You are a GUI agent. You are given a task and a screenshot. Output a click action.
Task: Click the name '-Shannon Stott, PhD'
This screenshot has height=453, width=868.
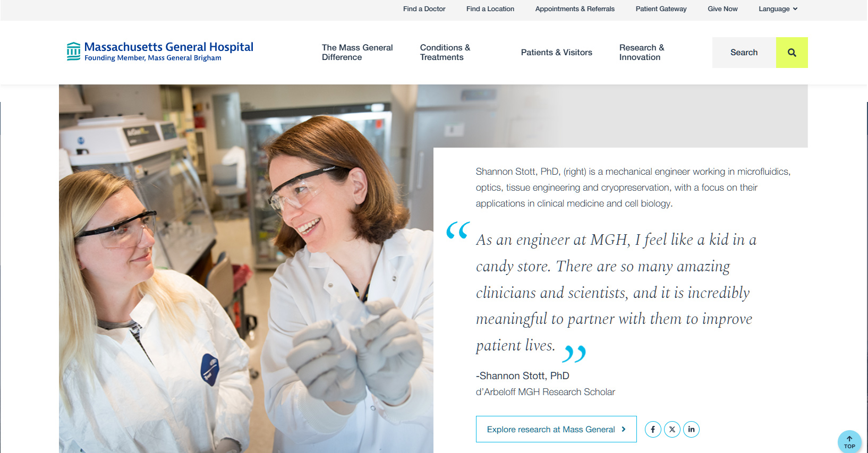click(523, 376)
